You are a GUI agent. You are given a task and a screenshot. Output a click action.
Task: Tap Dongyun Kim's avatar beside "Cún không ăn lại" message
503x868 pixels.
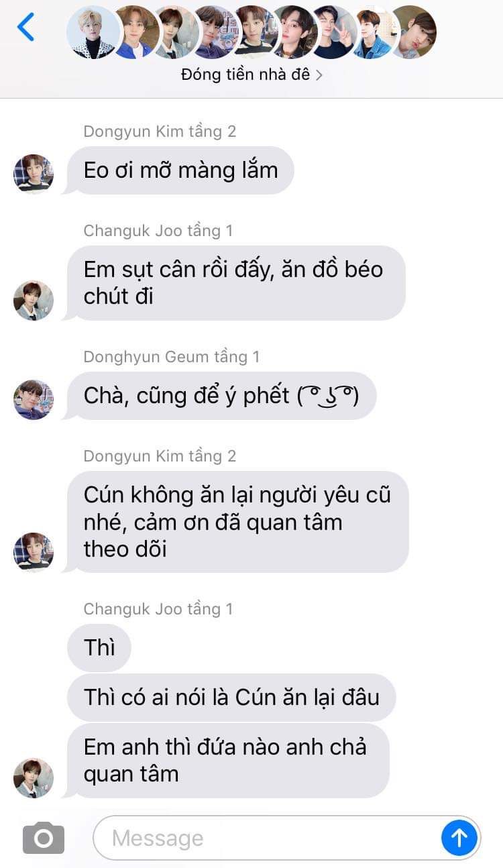click(34, 552)
